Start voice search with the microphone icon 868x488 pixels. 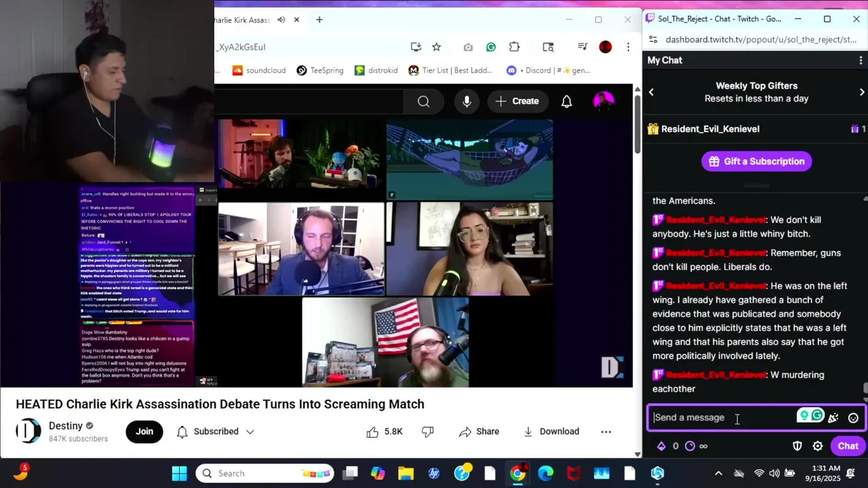pos(467,102)
